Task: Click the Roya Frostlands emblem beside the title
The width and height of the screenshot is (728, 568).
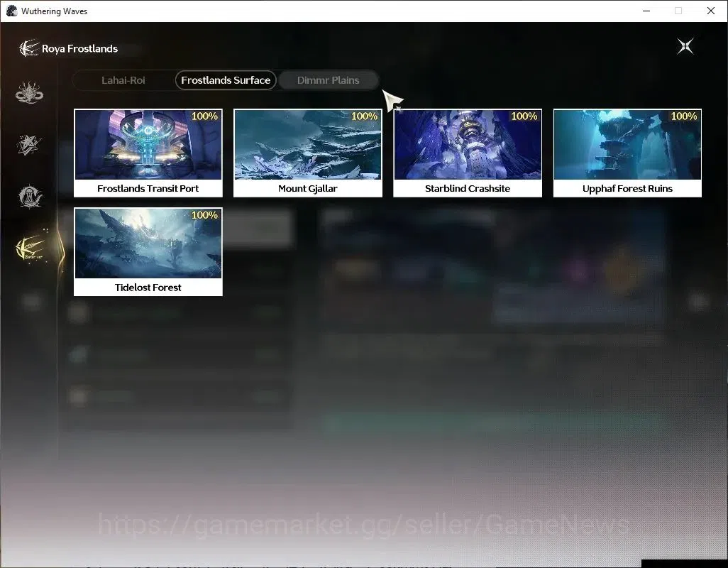Action: coord(29,48)
